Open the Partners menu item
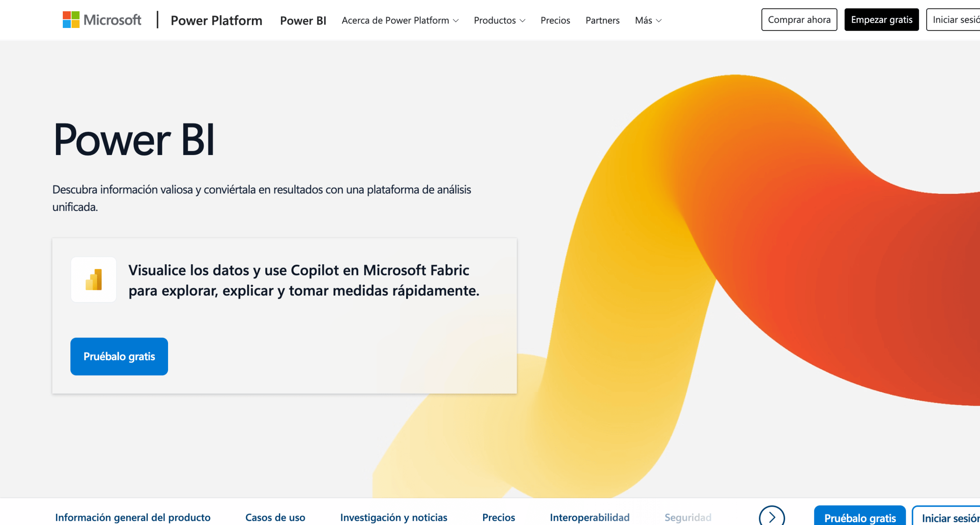 602,20
